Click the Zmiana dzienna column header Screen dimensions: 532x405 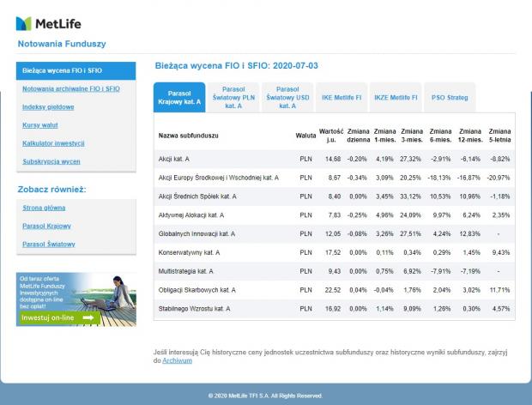[x=359, y=136]
